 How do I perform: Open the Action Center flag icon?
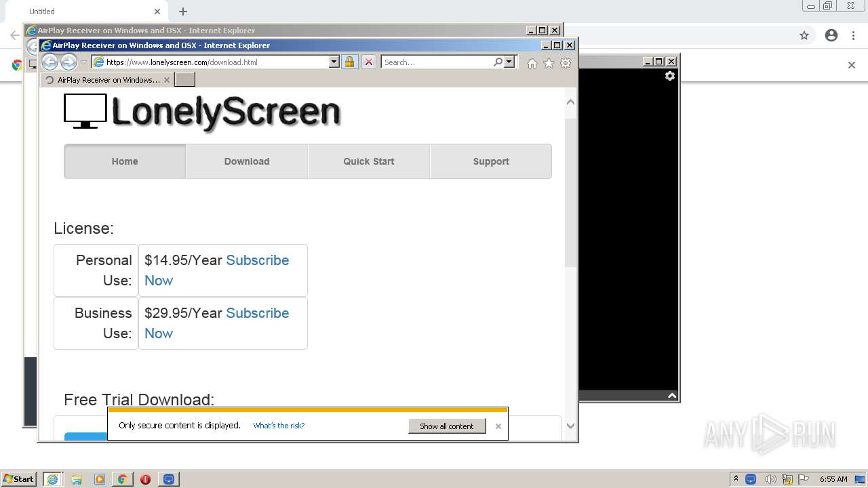pos(804,479)
